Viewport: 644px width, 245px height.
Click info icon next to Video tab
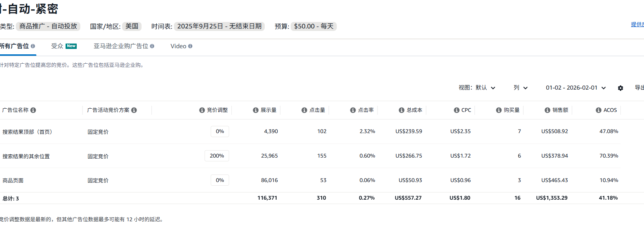tap(190, 46)
